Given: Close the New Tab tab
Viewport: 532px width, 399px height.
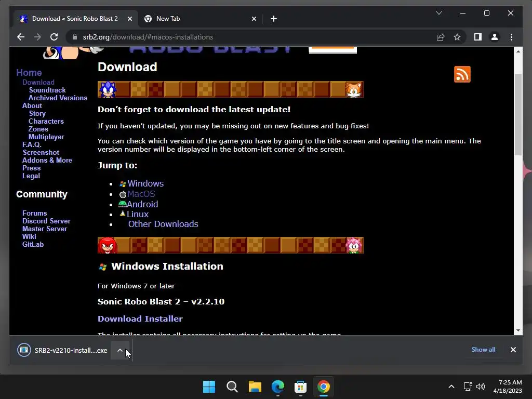Looking at the screenshot, I should click(254, 19).
